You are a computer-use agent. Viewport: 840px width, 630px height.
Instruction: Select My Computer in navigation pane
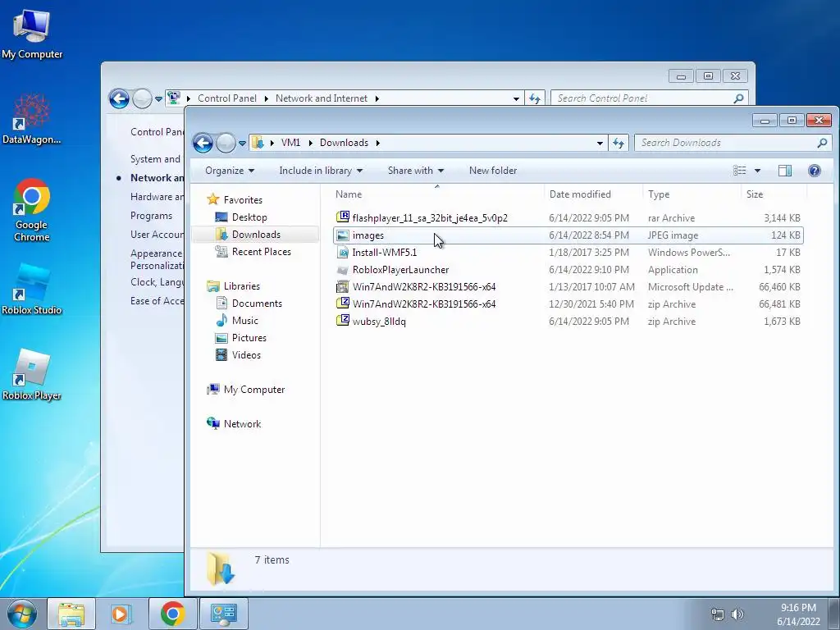coord(254,390)
